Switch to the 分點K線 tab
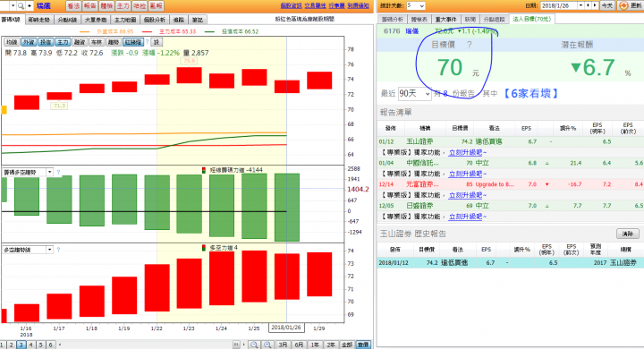Viewport: 644px width, 349px height. (67, 20)
